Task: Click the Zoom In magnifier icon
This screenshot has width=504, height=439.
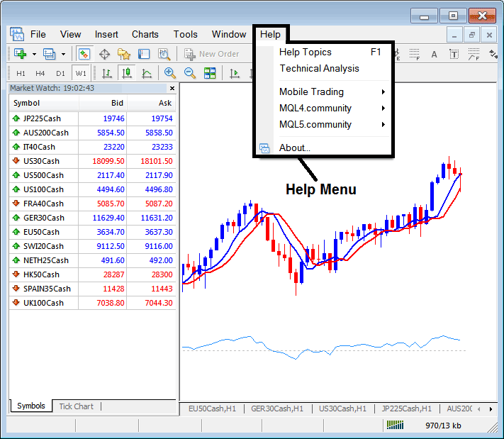Action: [x=169, y=73]
